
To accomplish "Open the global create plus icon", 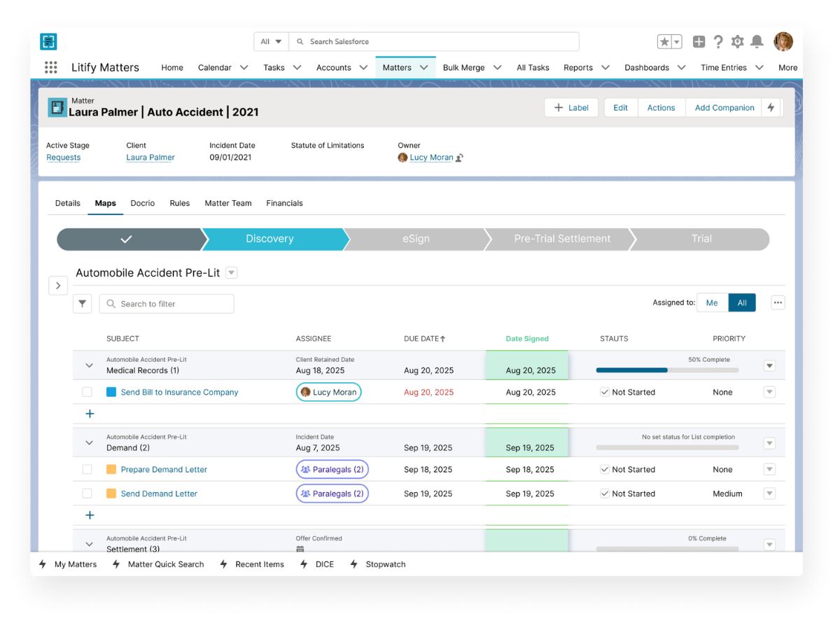I will [x=699, y=42].
